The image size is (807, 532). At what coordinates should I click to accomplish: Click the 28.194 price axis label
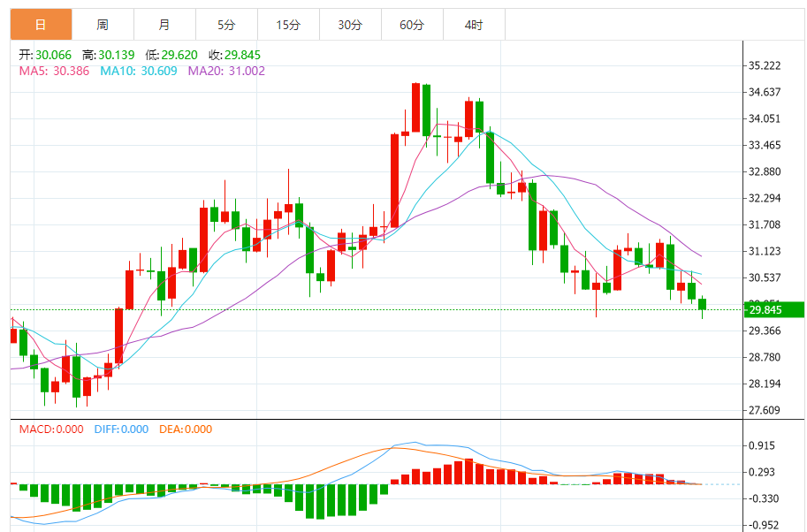[765, 384]
